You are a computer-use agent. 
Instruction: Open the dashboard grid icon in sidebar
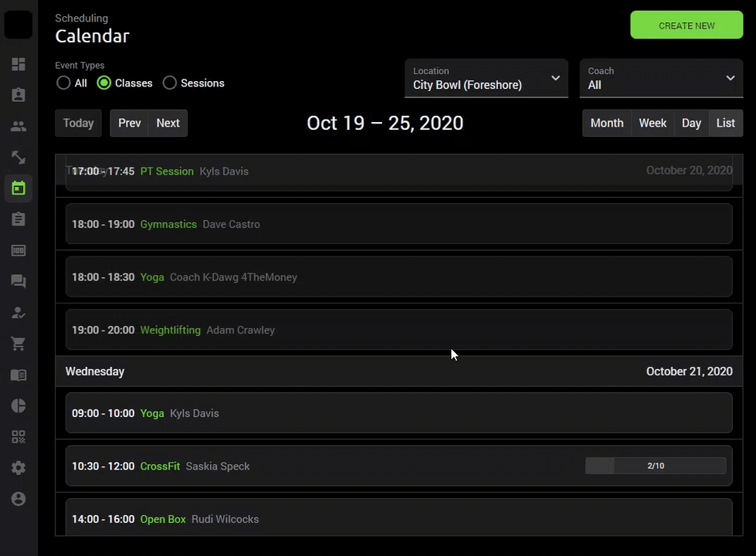click(19, 64)
